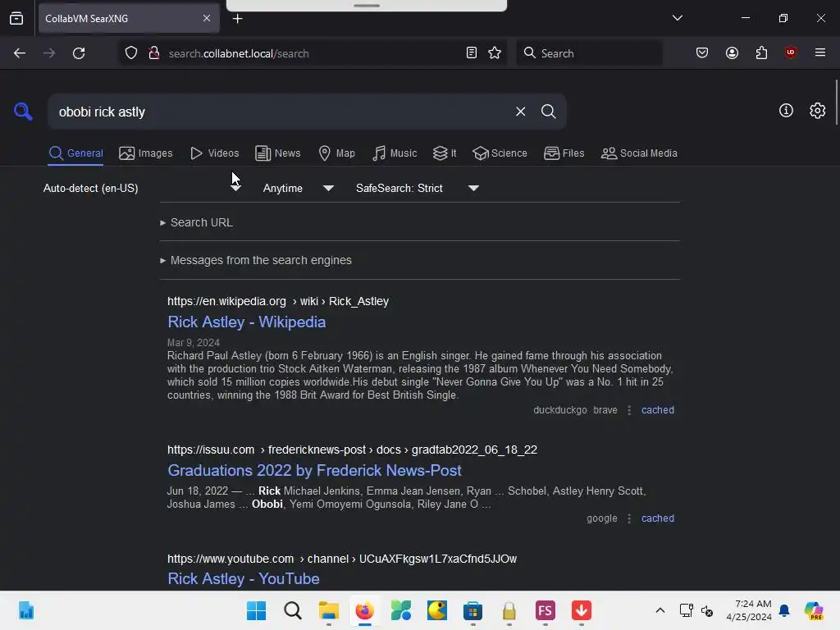This screenshot has width=840, height=630.
Task: Switch to Science category
Action: 500,153
